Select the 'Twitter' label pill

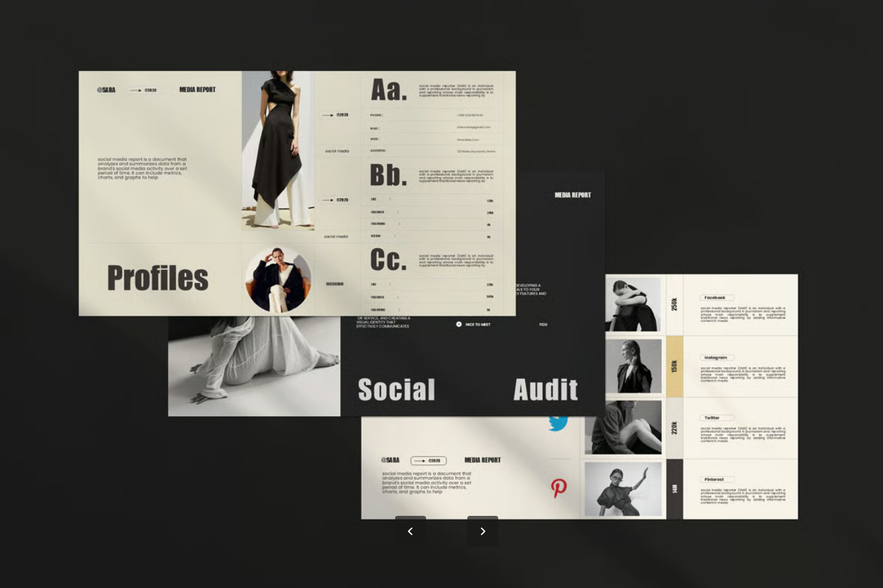[717, 418]
